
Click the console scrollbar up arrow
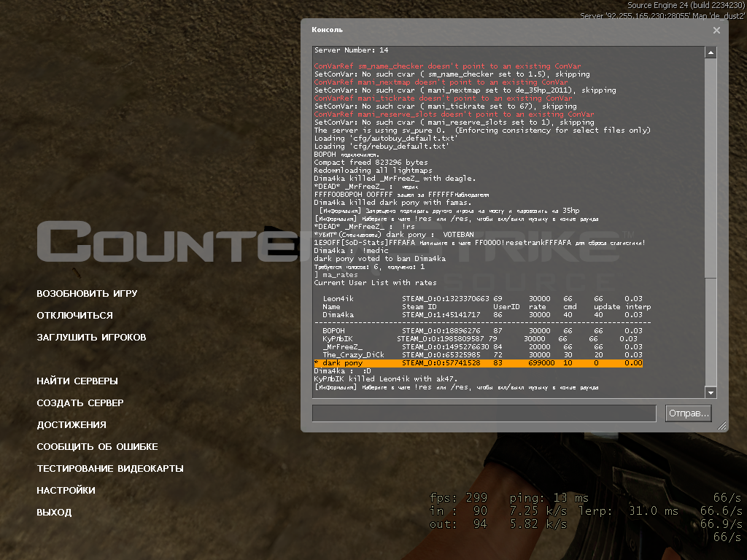point(711,52)
